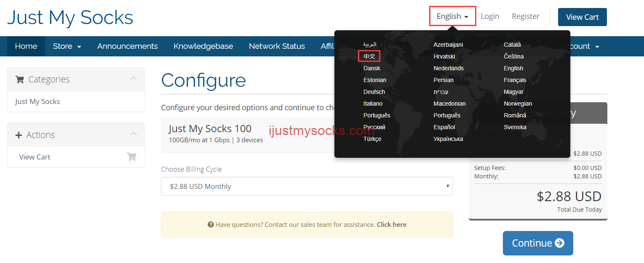The height and width of the screenshot is (263, 644).
Task: Click the Setup Fees label in order summary
Action: click(490, 168)
